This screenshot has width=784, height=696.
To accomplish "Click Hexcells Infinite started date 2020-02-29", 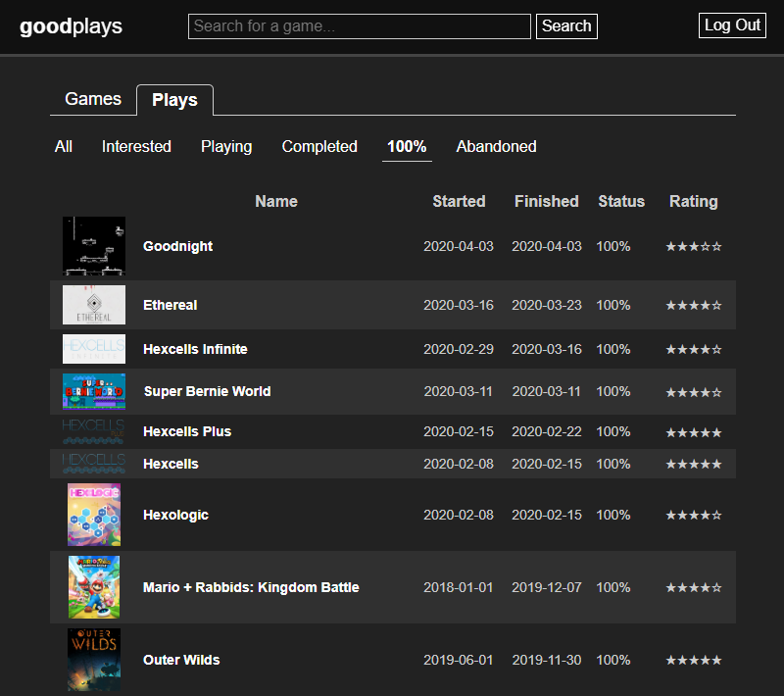I will click(x=459, y=349).
